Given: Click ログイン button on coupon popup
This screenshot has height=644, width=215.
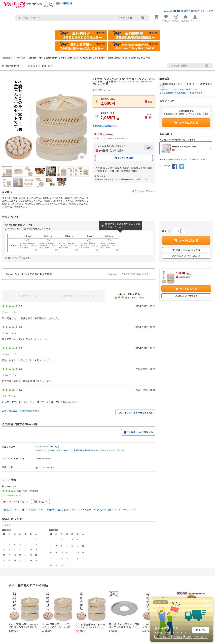Looking at the screenshot, I should point(200,630).
